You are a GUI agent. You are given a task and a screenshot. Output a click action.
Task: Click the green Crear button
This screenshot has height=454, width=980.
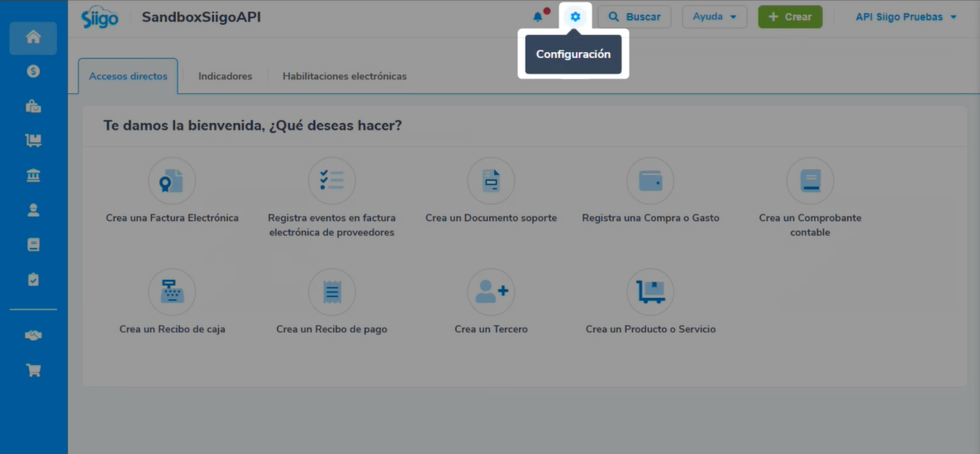coord(790,17)
